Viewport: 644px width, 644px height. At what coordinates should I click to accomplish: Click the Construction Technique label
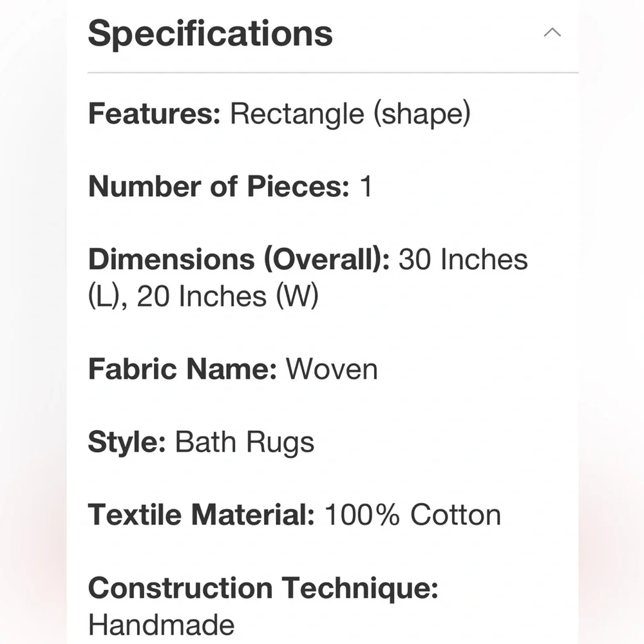[x=263, y=588]
